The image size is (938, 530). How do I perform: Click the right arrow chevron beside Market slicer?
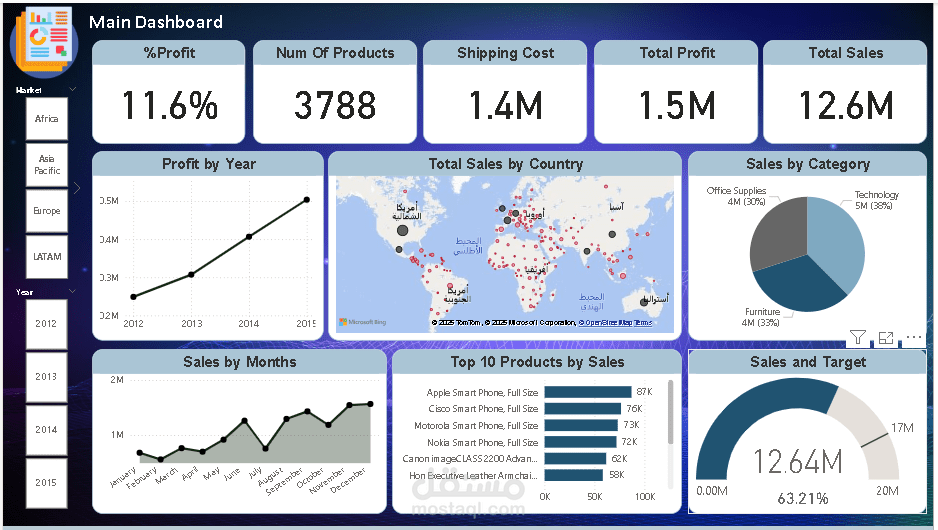(x=77, y=188)
